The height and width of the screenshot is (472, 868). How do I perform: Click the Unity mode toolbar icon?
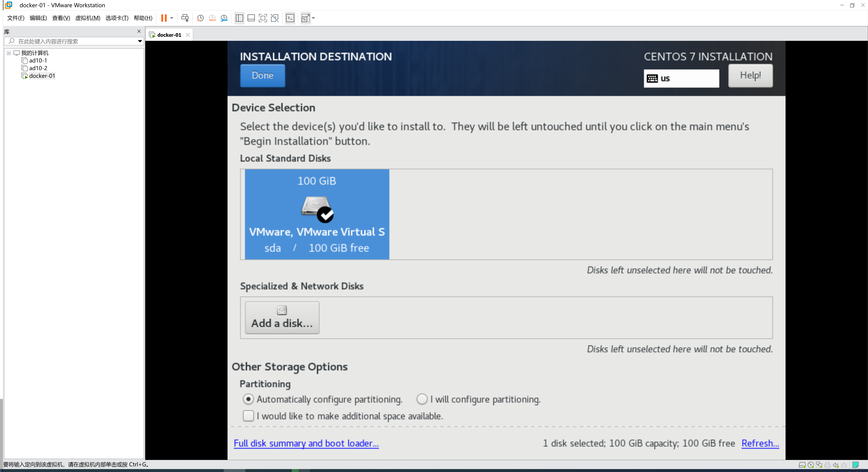(275, 18)
